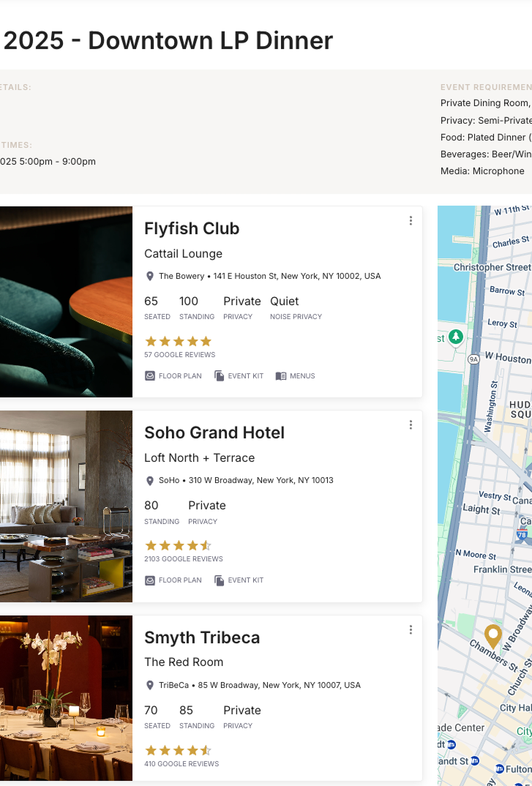The image size is (532, 786).
Task: Click the Smyth Tribeca venue photo
Action: point(66,698)
